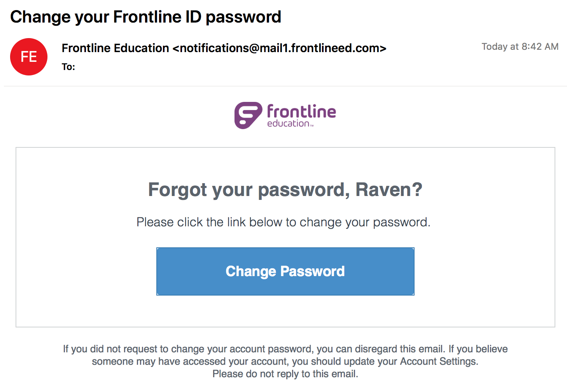
Task: Select the sender name Frontline Education
Action: point(115,48)
